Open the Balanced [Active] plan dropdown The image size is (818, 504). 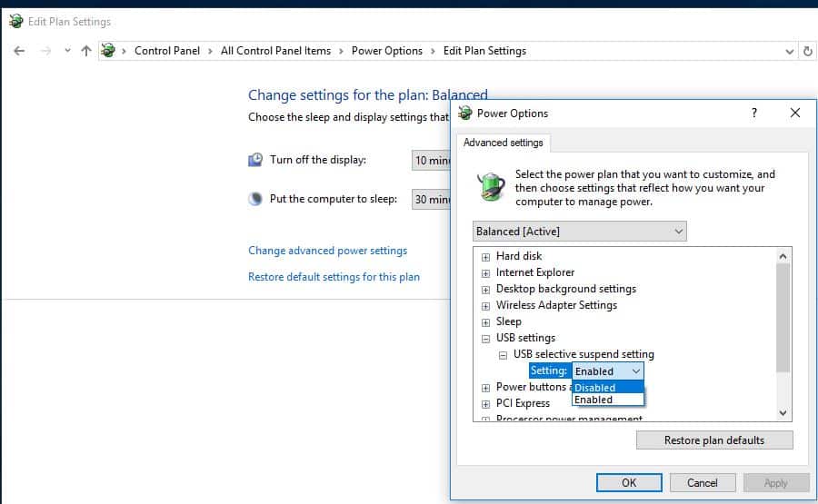click(580, 232)
